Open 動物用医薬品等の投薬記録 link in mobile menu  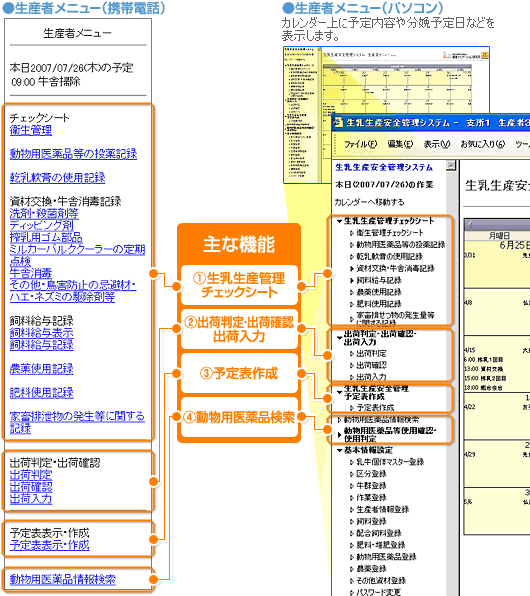point(73,154)
